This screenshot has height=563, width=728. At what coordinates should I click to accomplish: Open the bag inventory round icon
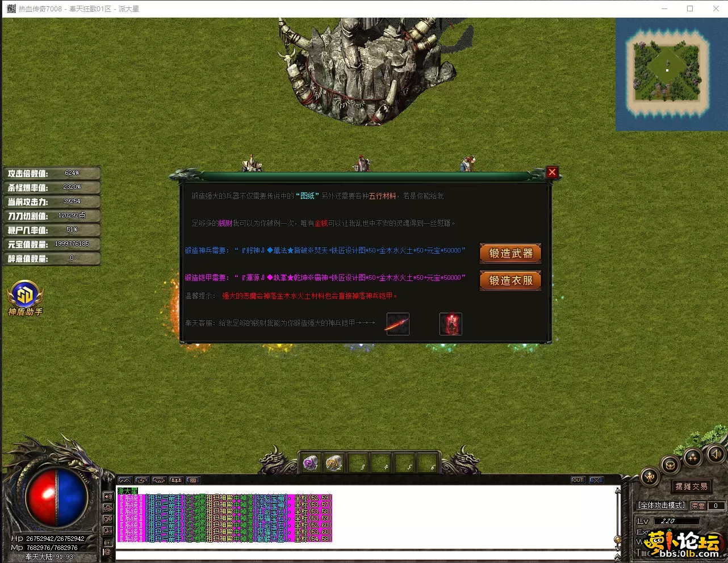point(670,466)
